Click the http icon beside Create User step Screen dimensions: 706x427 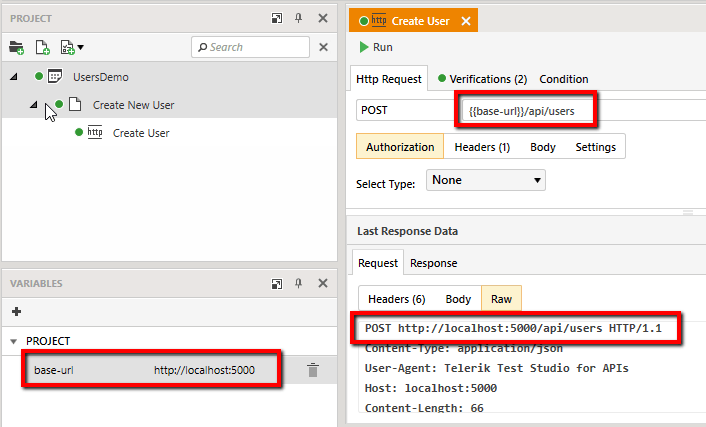click(95, 132)
